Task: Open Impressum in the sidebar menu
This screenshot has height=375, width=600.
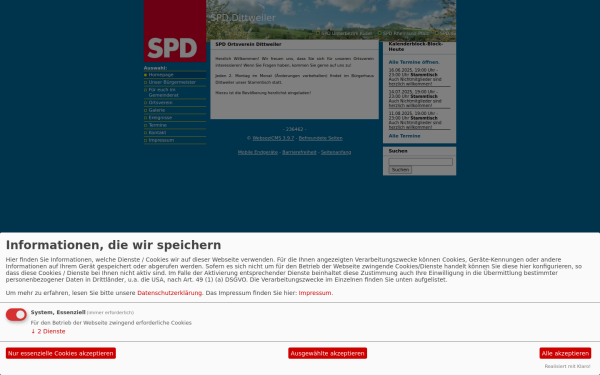Action: 161,140
